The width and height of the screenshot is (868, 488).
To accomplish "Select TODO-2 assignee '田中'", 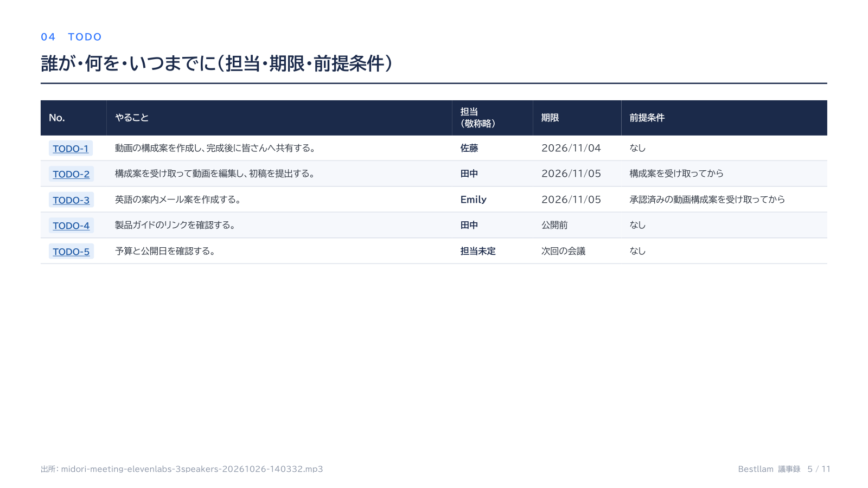I will (x=469, y=174).
